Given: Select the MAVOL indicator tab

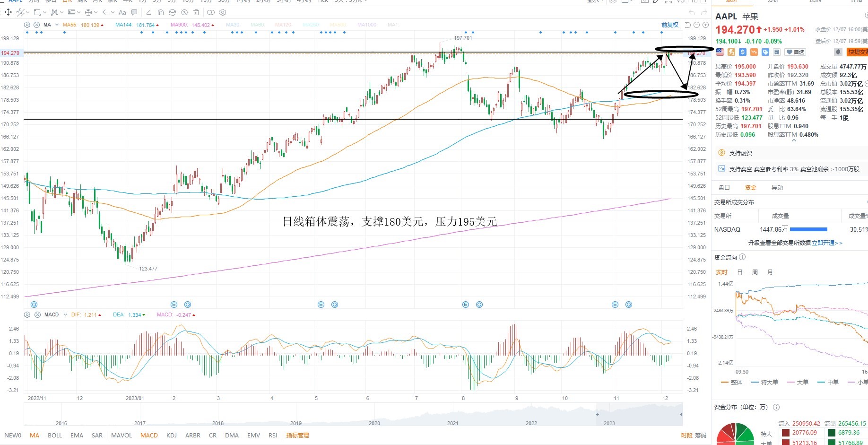Looking at the screenshot, I should click(x=122, y=436).
